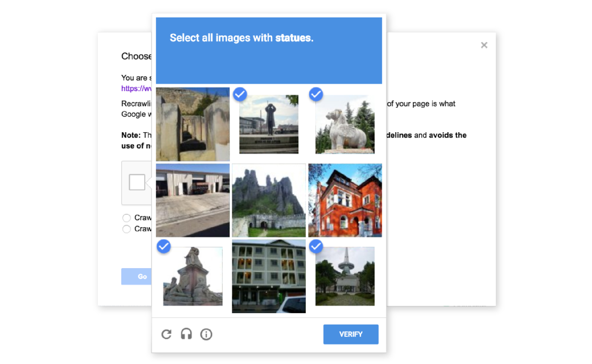Open the purple https link
The image size is (592, 364).
click(x=136, y=89)
